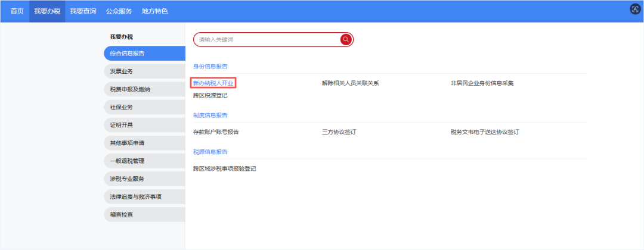Viewport: 644px width, 250px height.
Task: Select 法律追责与救济事项 in sidebar
Action: coord(144,196)
